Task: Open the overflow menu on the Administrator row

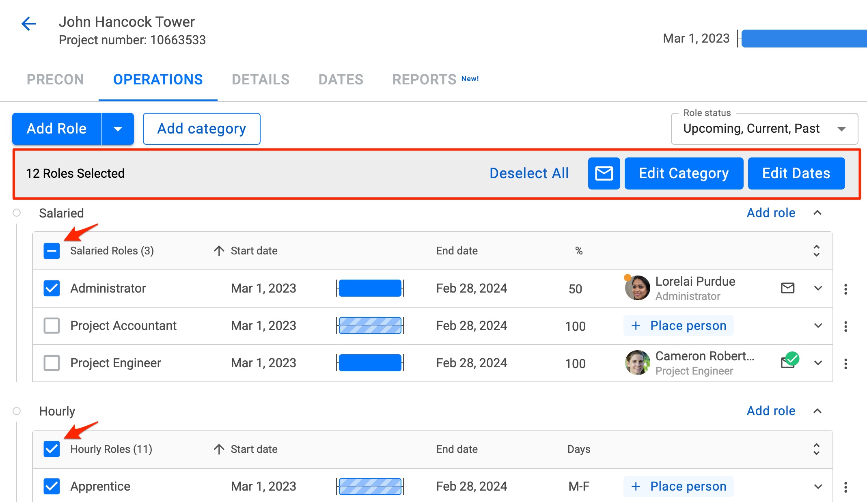Action: coord(846,289)
